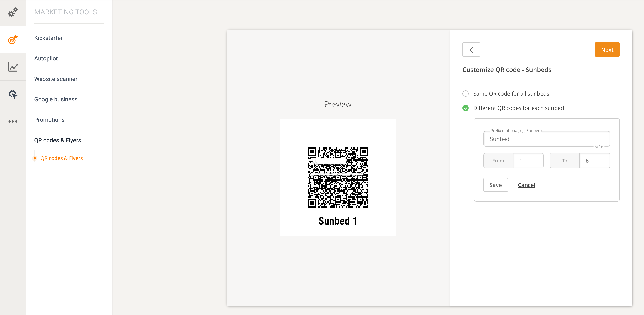The image size is (644, 315).
Task: Open the gear-with-cursor sidebar icon
Action: (13, 94)
